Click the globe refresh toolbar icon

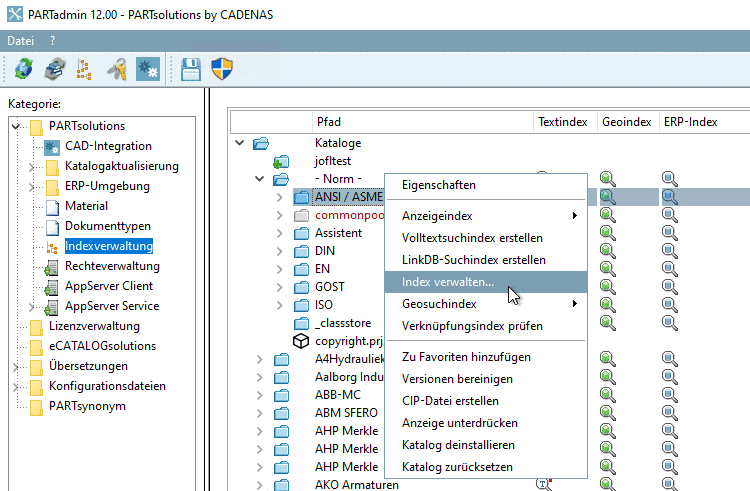[24, 68]
